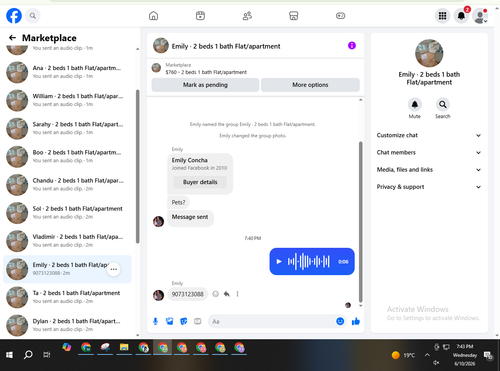
Task: Choose a GIF icon
Action: 198,321
